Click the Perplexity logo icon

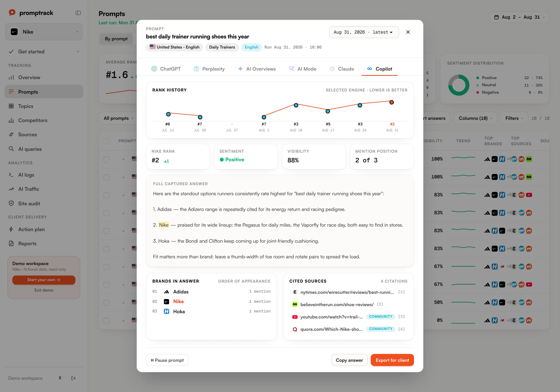196,69
